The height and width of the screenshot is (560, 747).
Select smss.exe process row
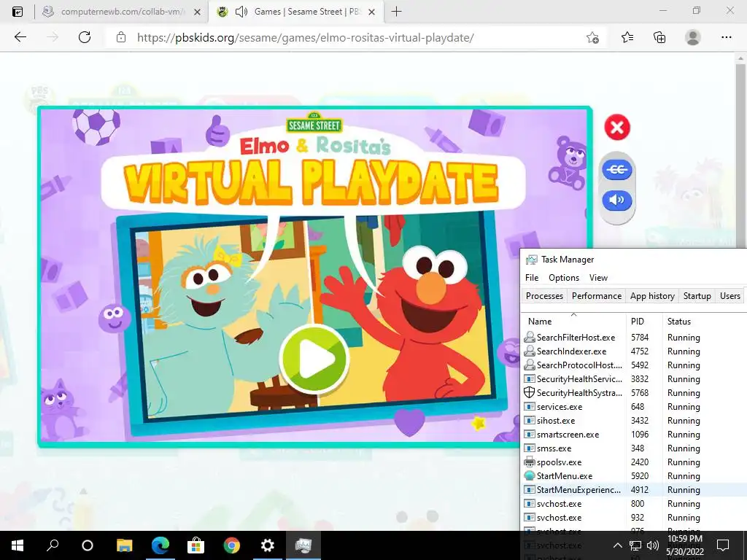coord(634,448)
